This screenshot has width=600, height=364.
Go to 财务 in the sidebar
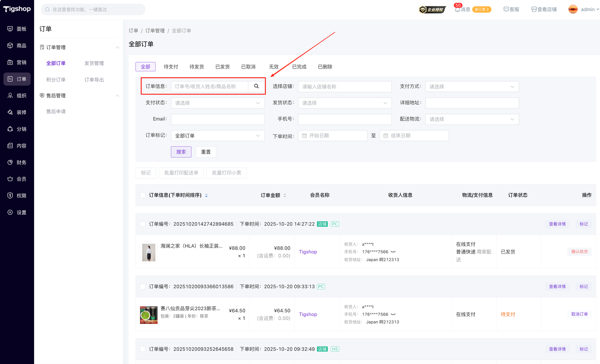[17, 162]
